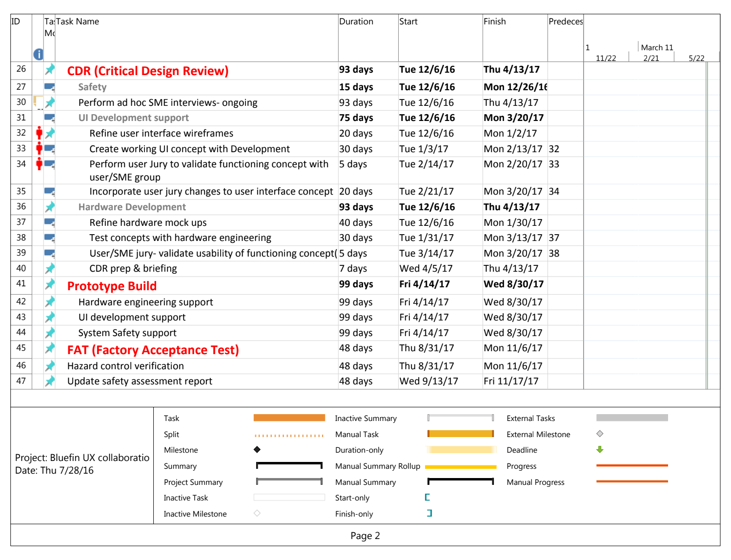
Task: Click the pin task mode icon in row 41
Action: click(50, 284)
